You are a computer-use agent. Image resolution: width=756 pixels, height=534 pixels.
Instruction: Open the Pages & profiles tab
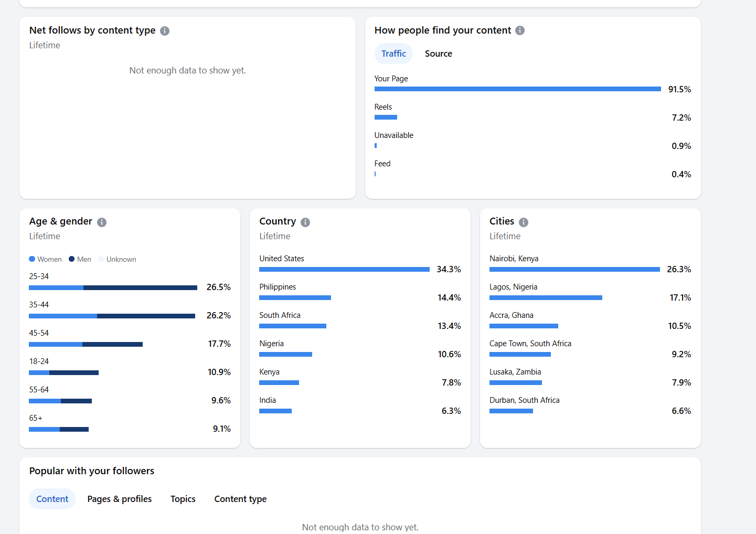120,499
